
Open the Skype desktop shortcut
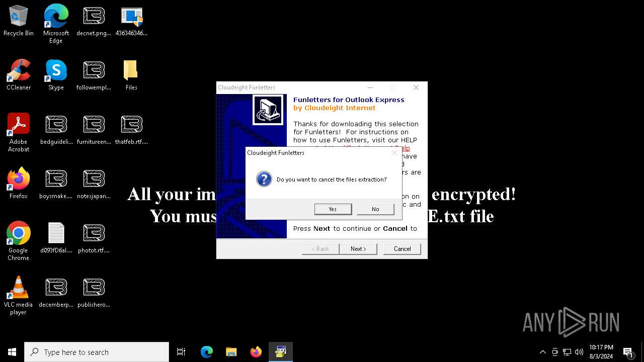pos(56,75)
